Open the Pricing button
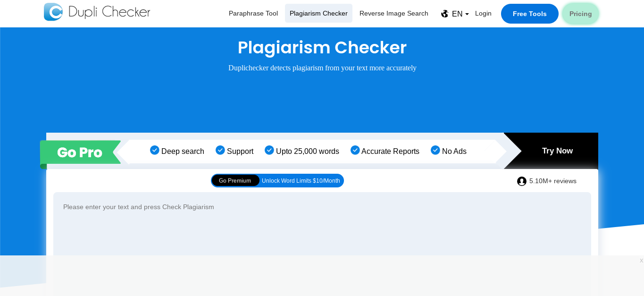The image size is (644, 296). click(581, 14)
